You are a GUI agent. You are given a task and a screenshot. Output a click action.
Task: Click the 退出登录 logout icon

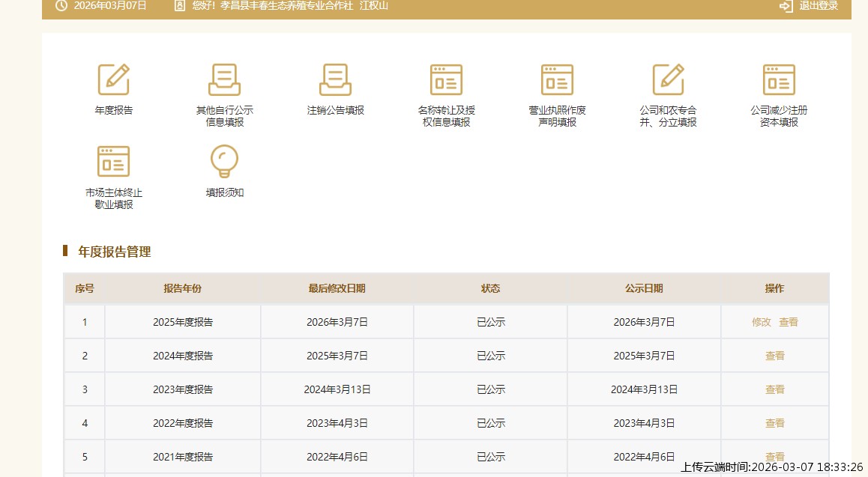point(786,6)
